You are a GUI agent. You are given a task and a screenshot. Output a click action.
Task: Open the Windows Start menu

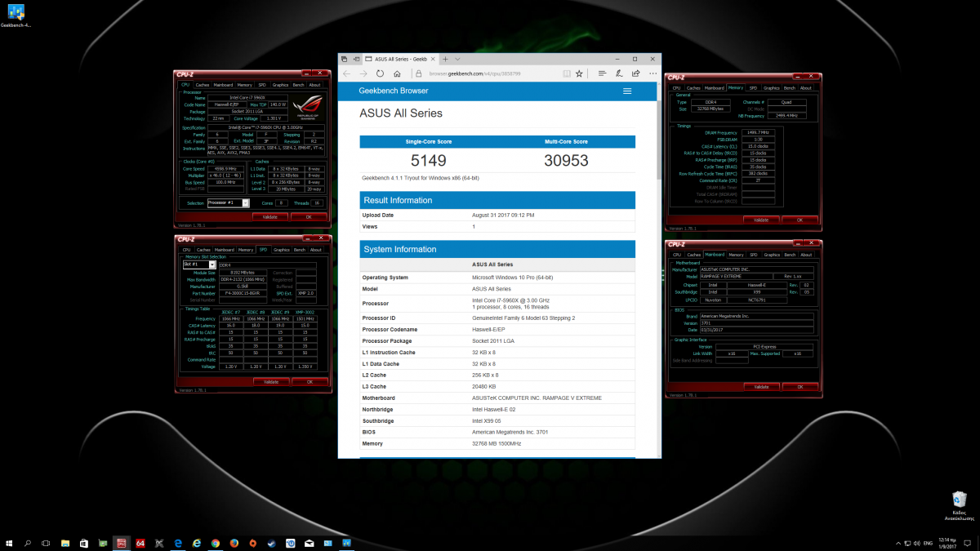(9, 543)
